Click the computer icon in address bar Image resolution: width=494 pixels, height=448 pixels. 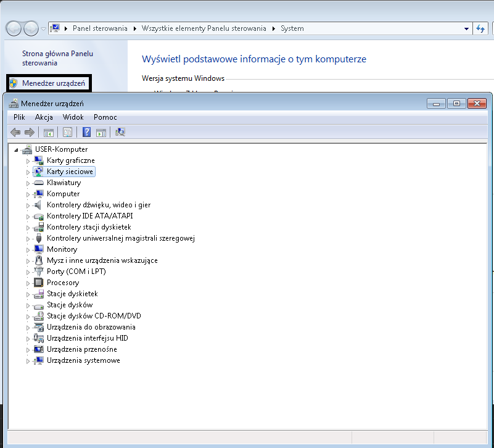pos(55,28)
